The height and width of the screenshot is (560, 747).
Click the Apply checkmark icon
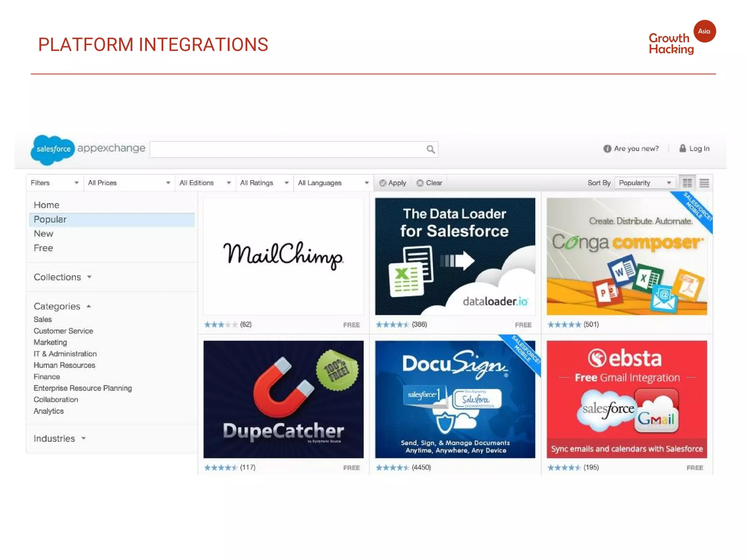tap(382, 183)
